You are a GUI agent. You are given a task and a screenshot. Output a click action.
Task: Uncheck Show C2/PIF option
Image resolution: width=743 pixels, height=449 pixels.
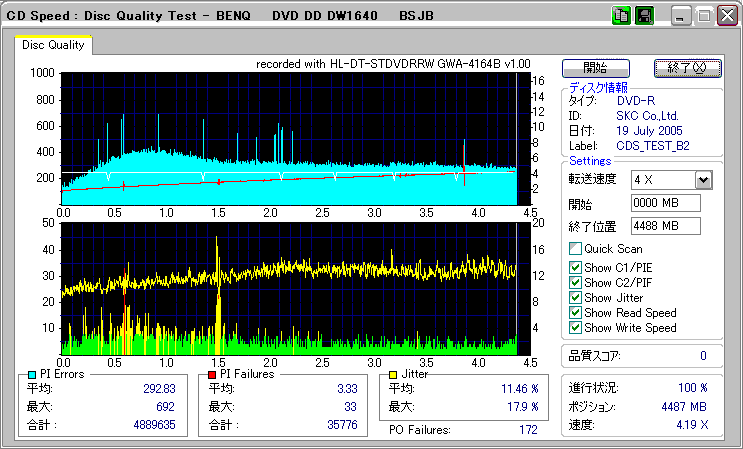[575, 282]
